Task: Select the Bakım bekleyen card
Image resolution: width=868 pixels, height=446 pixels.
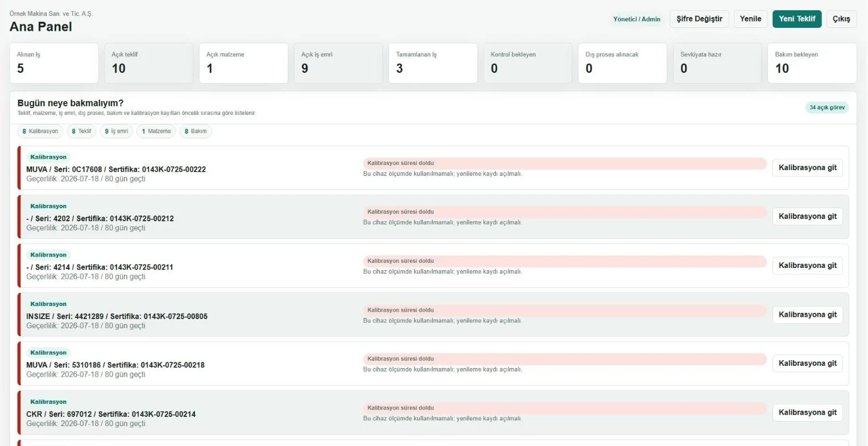Action: click(812, 63)
